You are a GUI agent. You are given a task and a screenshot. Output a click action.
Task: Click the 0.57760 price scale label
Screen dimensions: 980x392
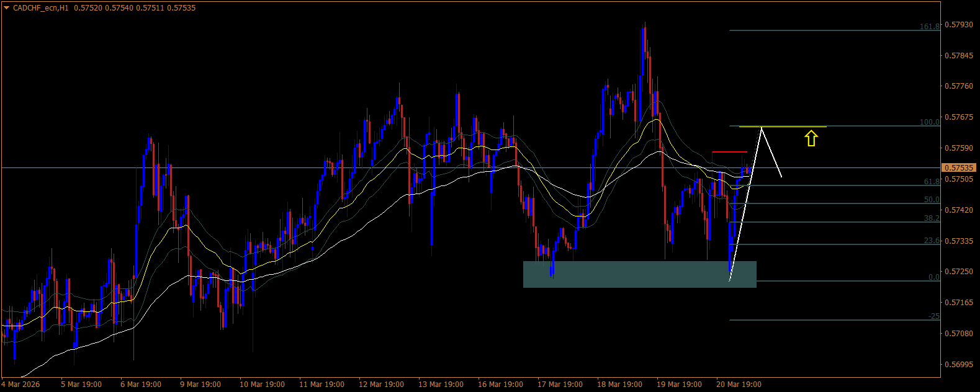coord(958,86)
